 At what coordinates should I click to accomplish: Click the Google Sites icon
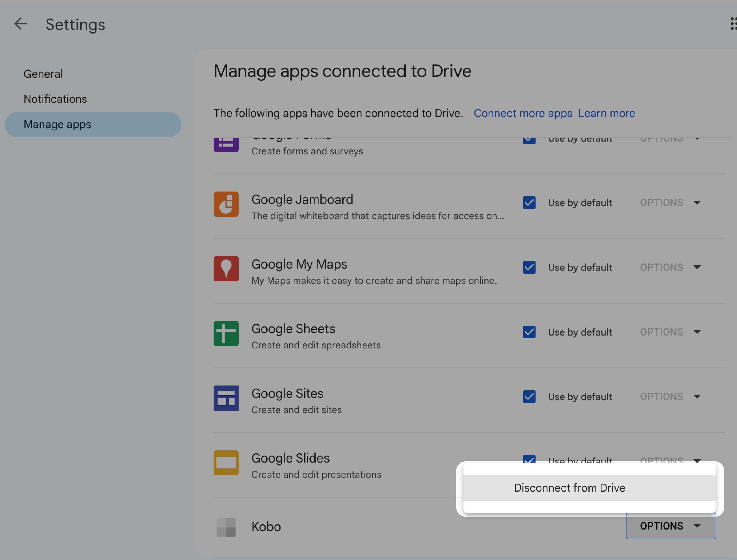point(226,398)
